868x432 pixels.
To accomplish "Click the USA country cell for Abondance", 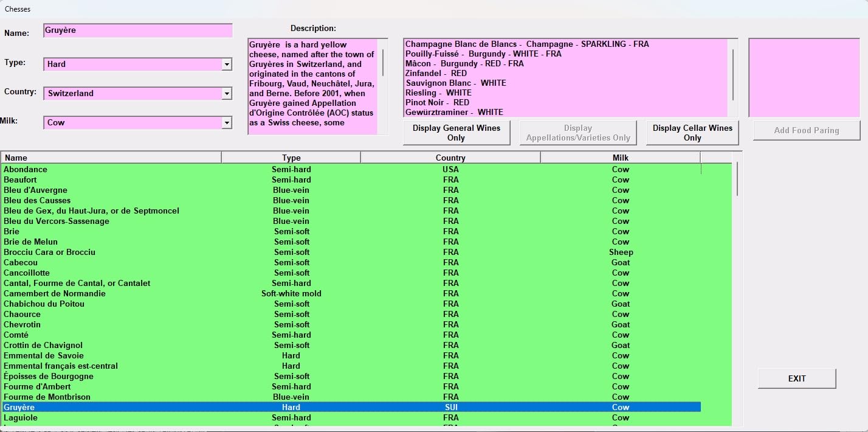I will click(x=450, y=169).
